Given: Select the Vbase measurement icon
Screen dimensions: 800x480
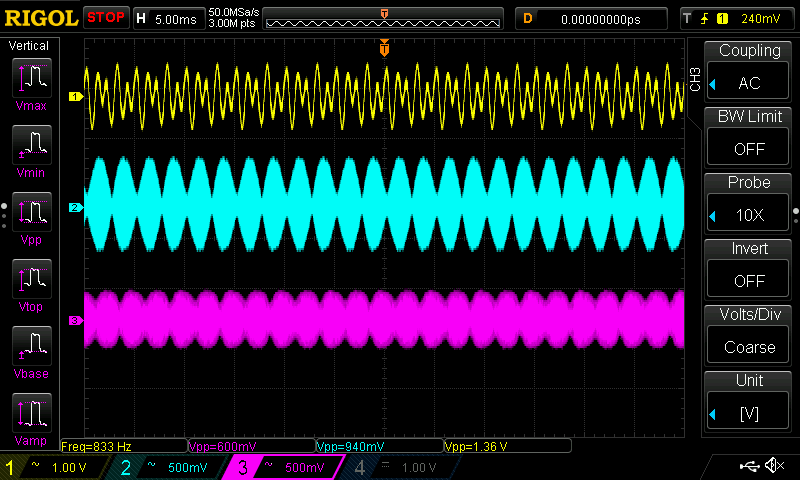Looking at the screenshot, I should coord(33,348).
